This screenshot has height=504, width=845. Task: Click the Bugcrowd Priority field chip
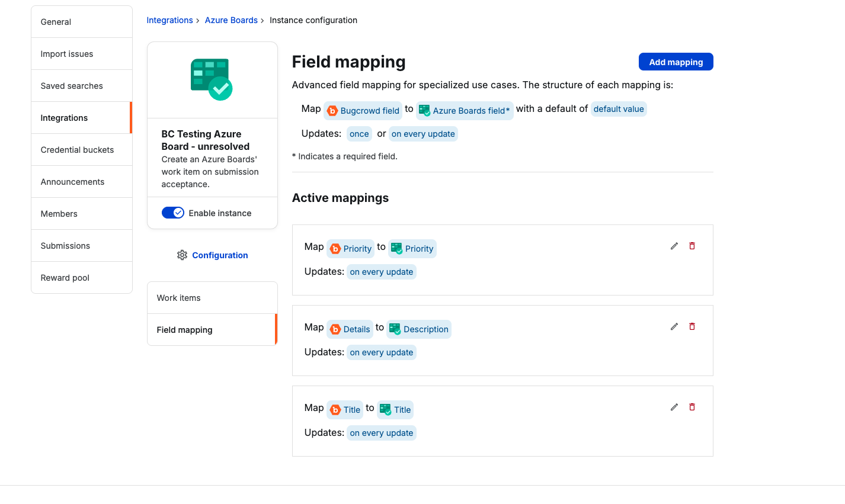[x=351, y=249]
